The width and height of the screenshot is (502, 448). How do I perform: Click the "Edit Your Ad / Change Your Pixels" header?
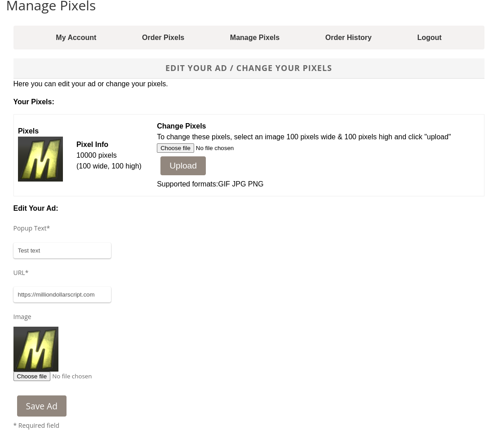[249, 68]
